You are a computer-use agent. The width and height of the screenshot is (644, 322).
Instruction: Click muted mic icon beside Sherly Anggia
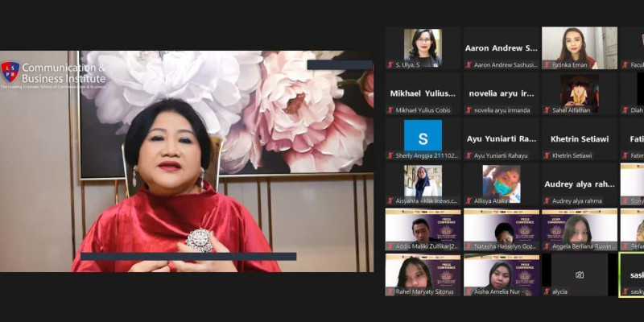(390, 155)
